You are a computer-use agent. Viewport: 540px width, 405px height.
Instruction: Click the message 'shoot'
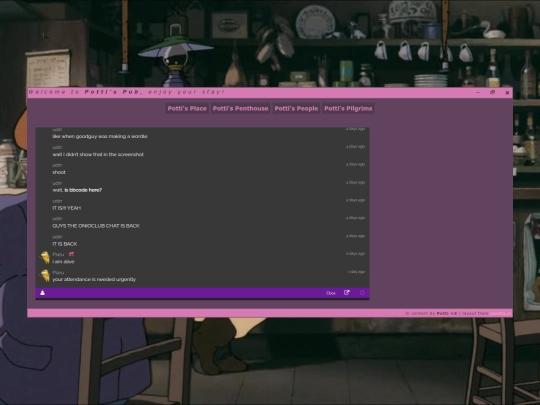pyautogui.click(x=59, y=172)
